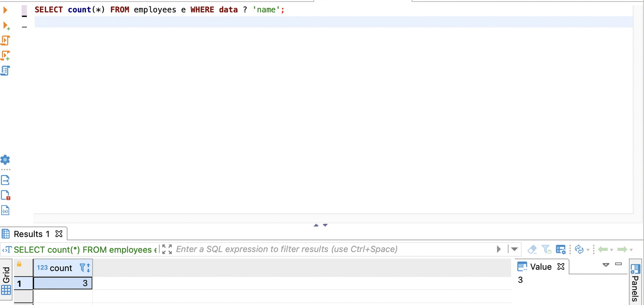Open the filter history dropdown
The image size is (644, 305).
514,249
